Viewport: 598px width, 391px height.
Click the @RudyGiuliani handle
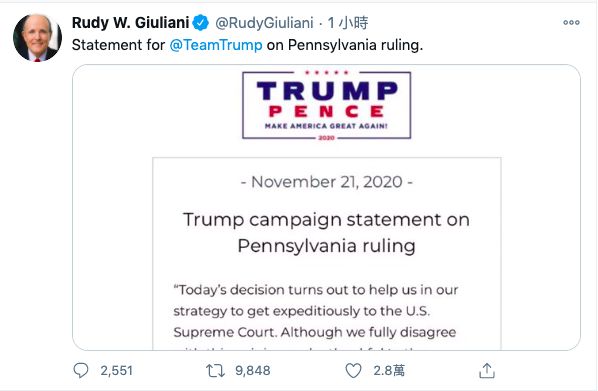point(264,23)
